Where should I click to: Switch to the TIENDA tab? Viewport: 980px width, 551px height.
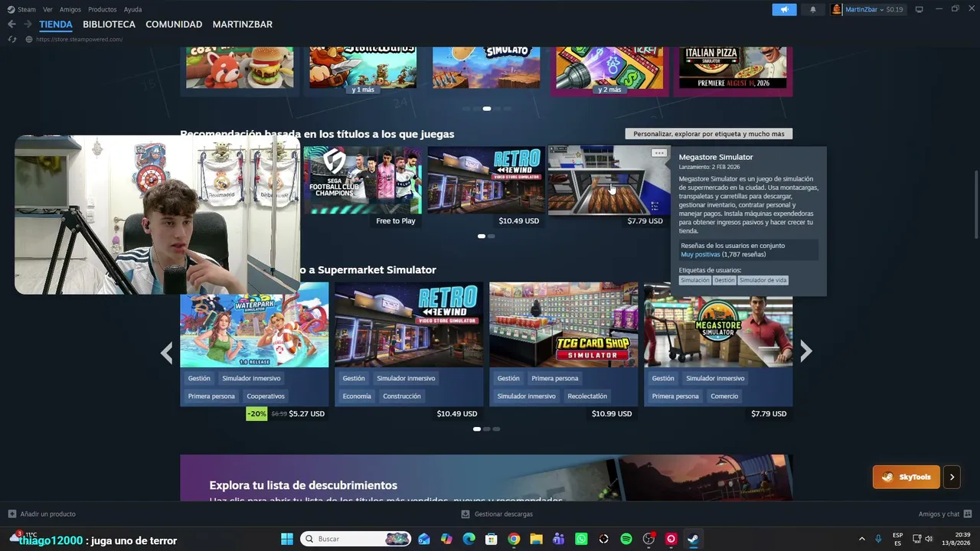point(56,24)
